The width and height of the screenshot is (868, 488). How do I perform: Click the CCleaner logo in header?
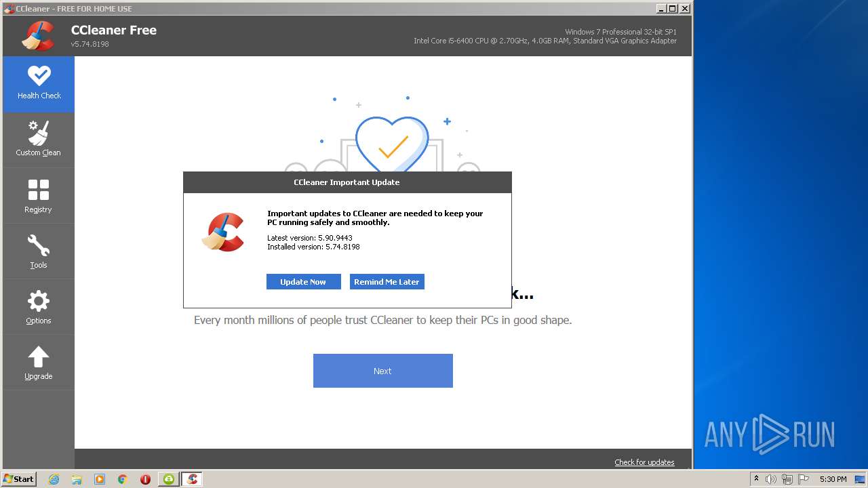tap(38, 36)
